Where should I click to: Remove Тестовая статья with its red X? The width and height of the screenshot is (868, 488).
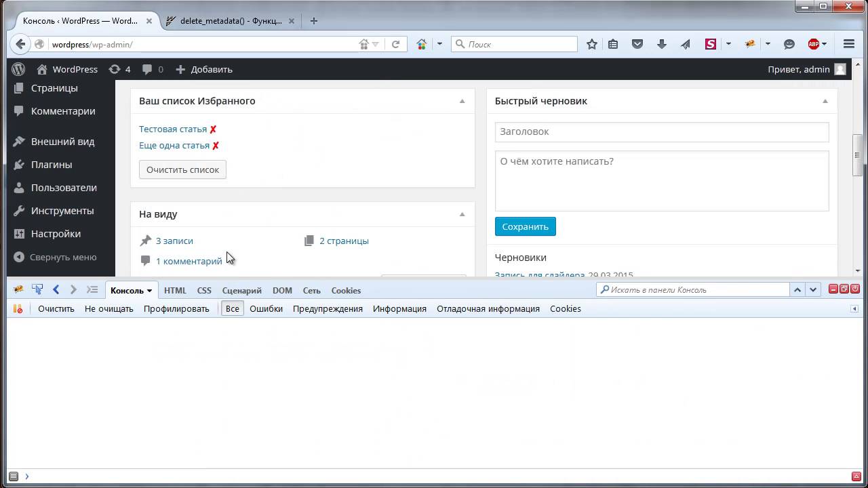click(213, 129)
